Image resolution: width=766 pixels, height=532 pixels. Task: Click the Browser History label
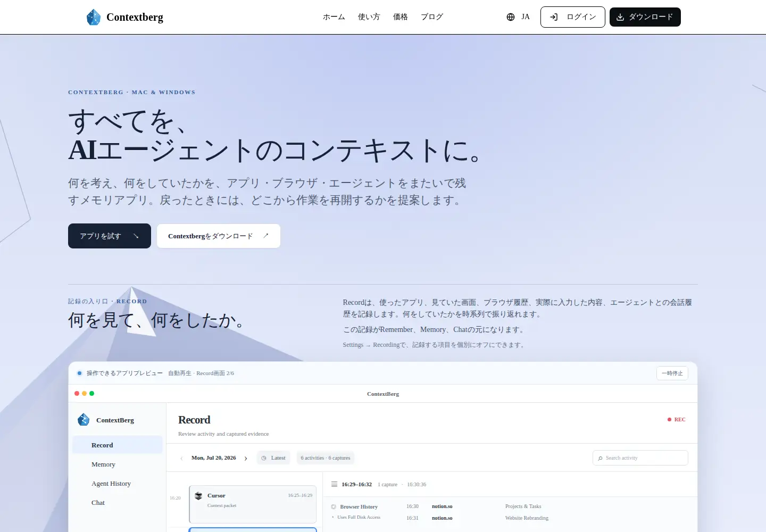click(x=359, y=507)
